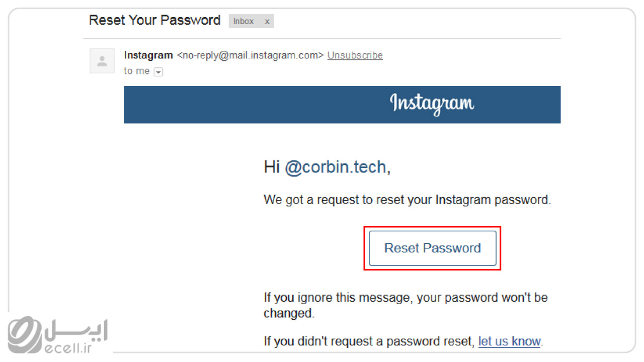Open the sender's profile avatar icon
644x362 pixels.
point(102,61)
